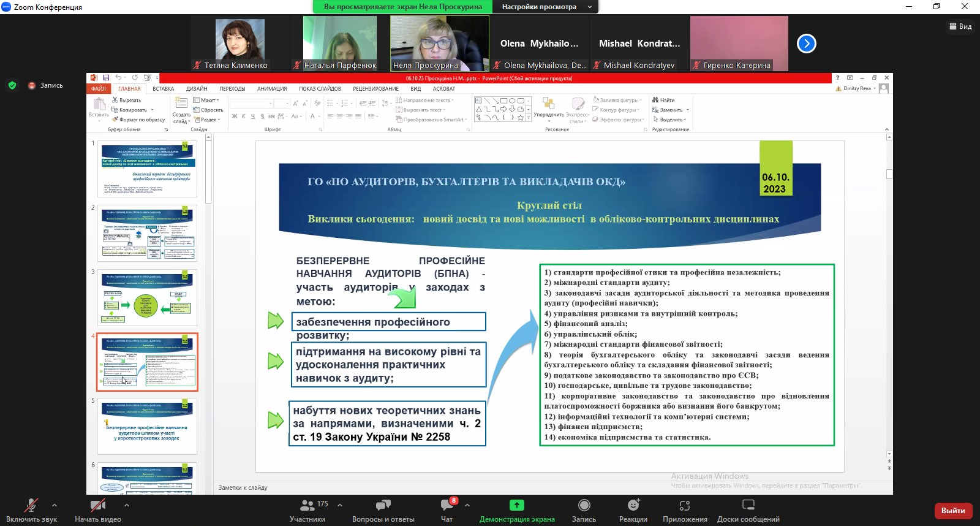Open the font name combo box
Image resolution: width=980 pixels, height=526 pixels.
coord(251,103)
